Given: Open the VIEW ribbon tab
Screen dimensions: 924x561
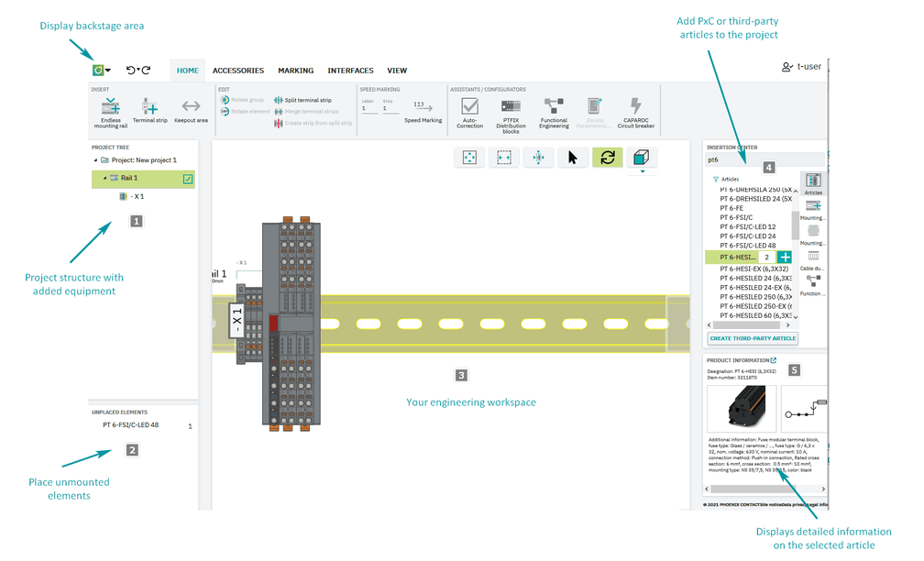Looking at the screenshot, I should pyautogui.click(x=397, y=71).
